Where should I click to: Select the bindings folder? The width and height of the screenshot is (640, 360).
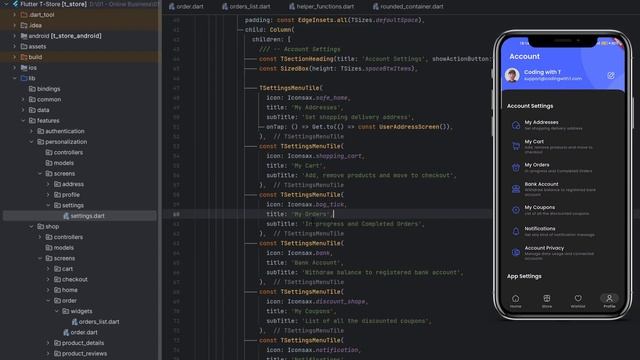[44, 89]
